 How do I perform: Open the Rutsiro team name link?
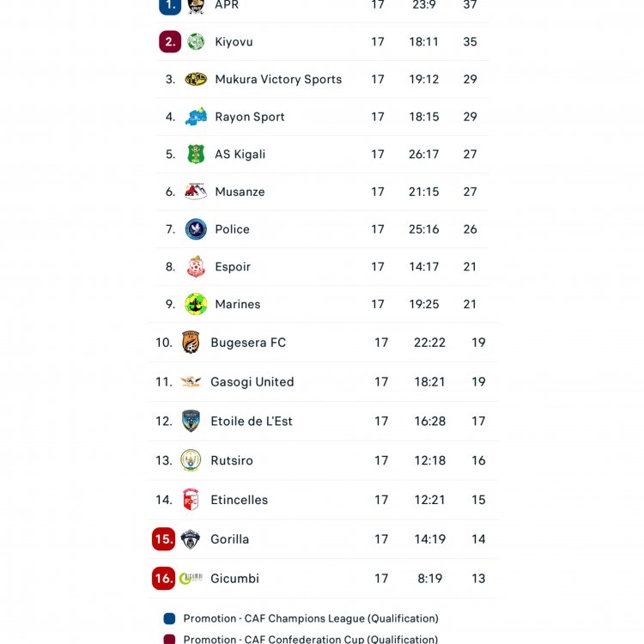pyautogui.click(x=232, y=461)
